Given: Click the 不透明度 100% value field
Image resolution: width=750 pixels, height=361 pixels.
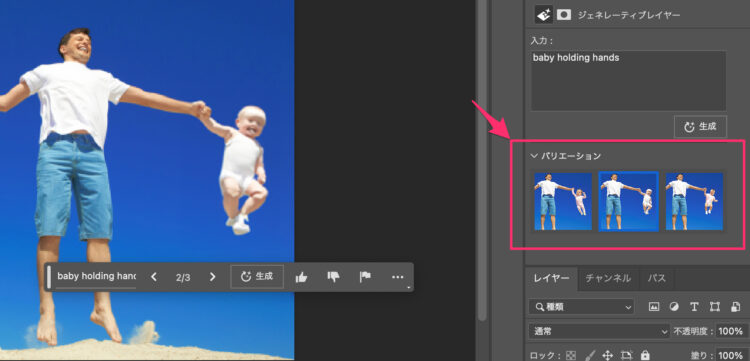Looking at the screenshot, I should click(x=730, y=331).
